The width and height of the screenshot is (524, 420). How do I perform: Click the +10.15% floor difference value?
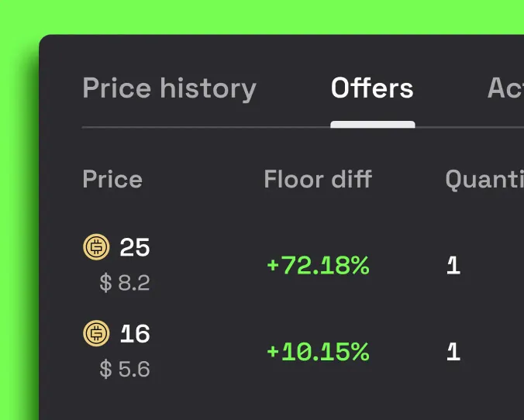(x=318, y=352)
